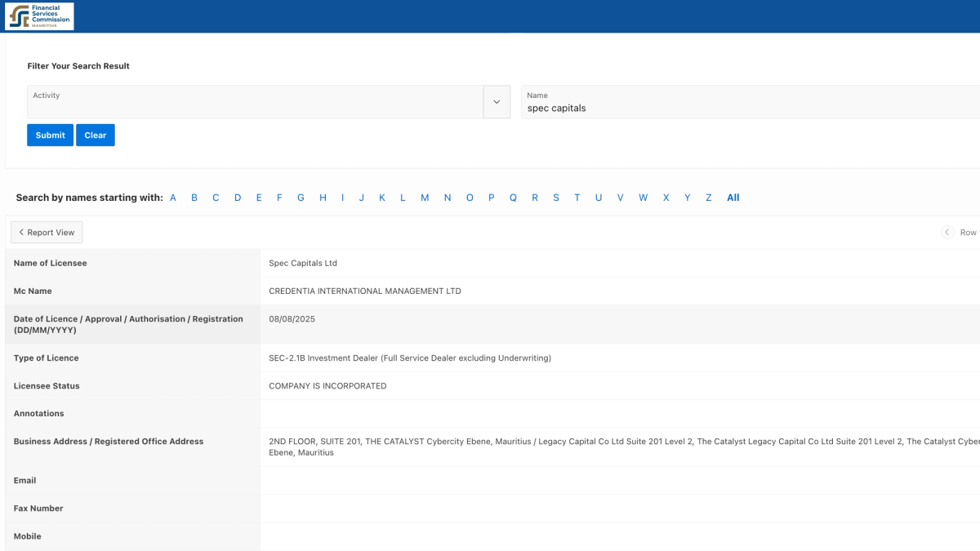Filter names starting with S

[556, 198]
